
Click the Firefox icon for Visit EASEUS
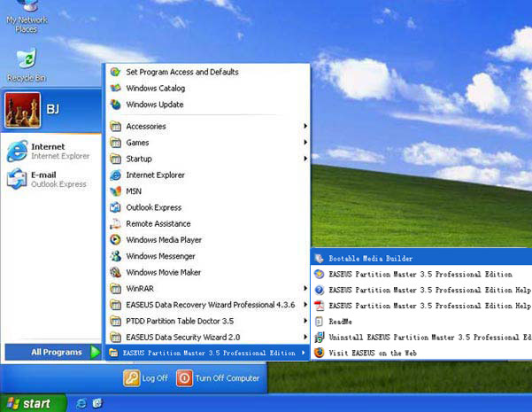click(x=319, y=353)
